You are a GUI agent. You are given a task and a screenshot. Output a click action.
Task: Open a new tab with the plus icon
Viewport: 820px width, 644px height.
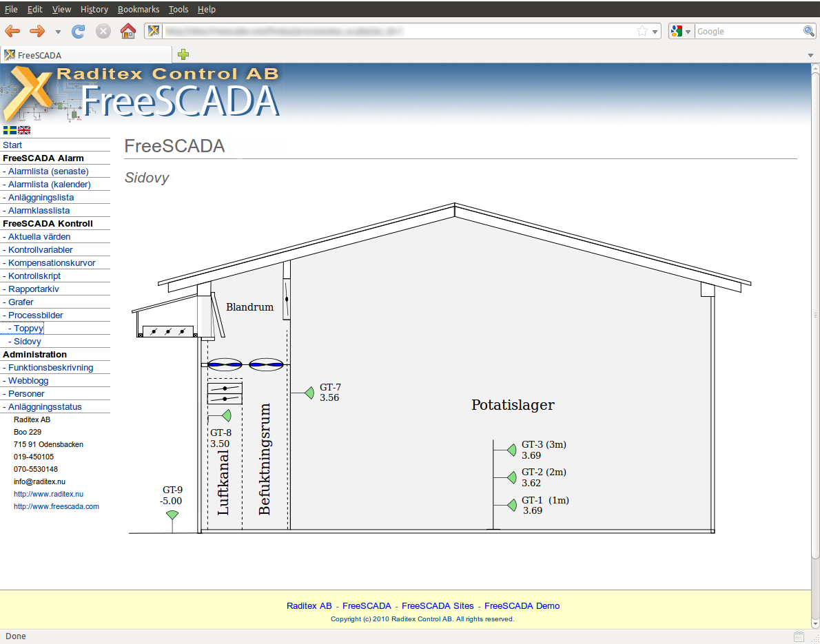click(183, 54)
